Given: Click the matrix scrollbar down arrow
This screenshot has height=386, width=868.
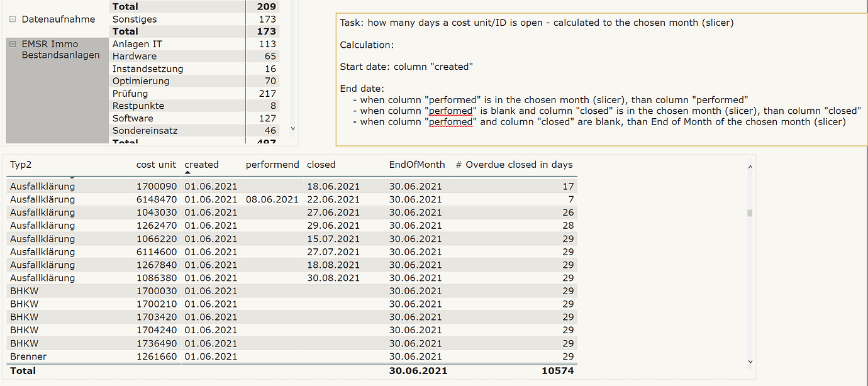Looking at the screenshot, I should coord(292,128).
